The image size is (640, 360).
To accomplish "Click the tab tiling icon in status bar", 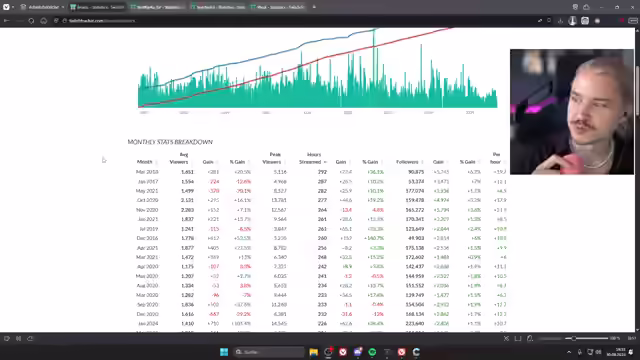I will pyautogui.click(x=518, y=338).
